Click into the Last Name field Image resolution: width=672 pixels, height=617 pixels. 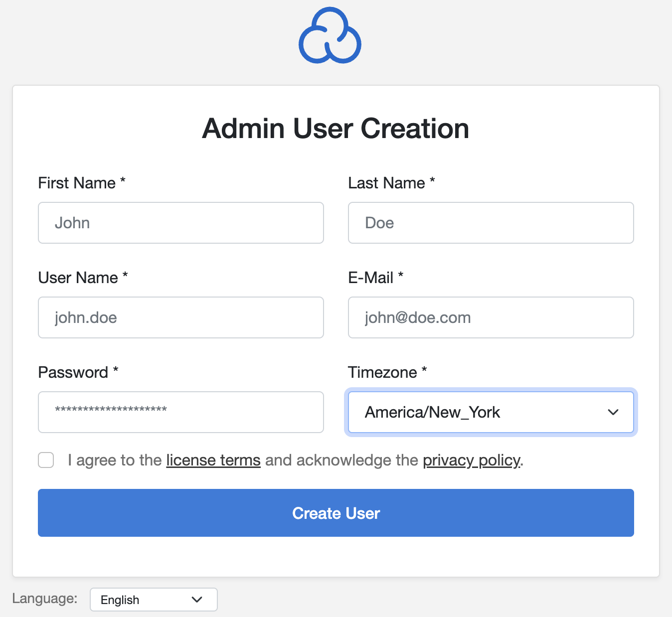click(x=491, y=223)
